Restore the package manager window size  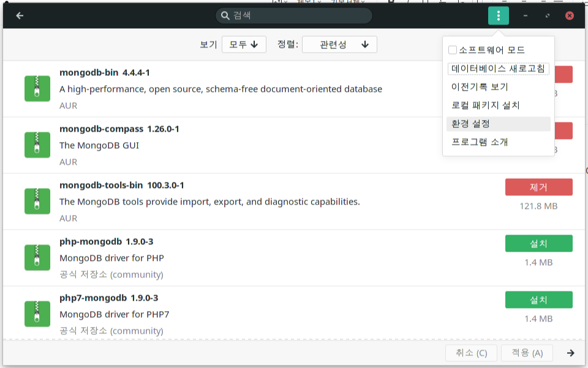548,16
